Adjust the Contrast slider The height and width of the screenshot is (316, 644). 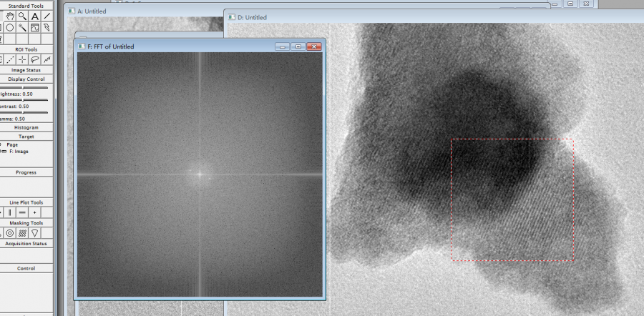click(24, 99)
